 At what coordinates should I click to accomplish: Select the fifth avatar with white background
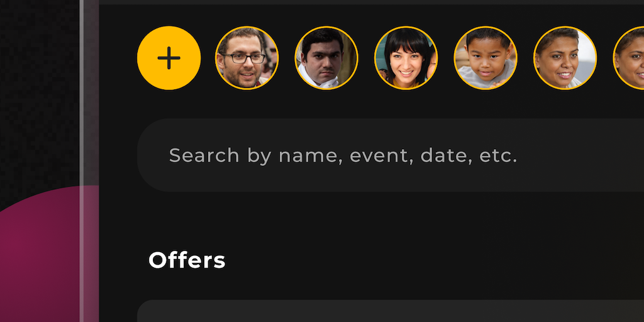[x=564, y=58]
